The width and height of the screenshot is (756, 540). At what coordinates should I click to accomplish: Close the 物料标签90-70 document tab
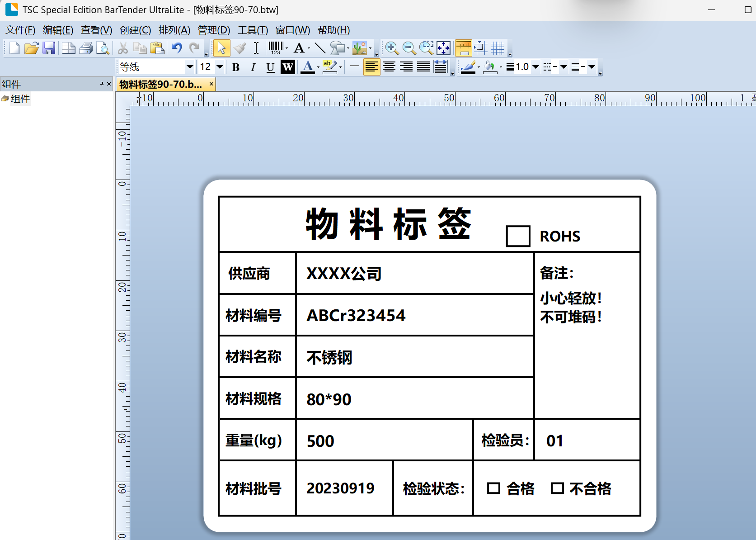tap(211, 84)
